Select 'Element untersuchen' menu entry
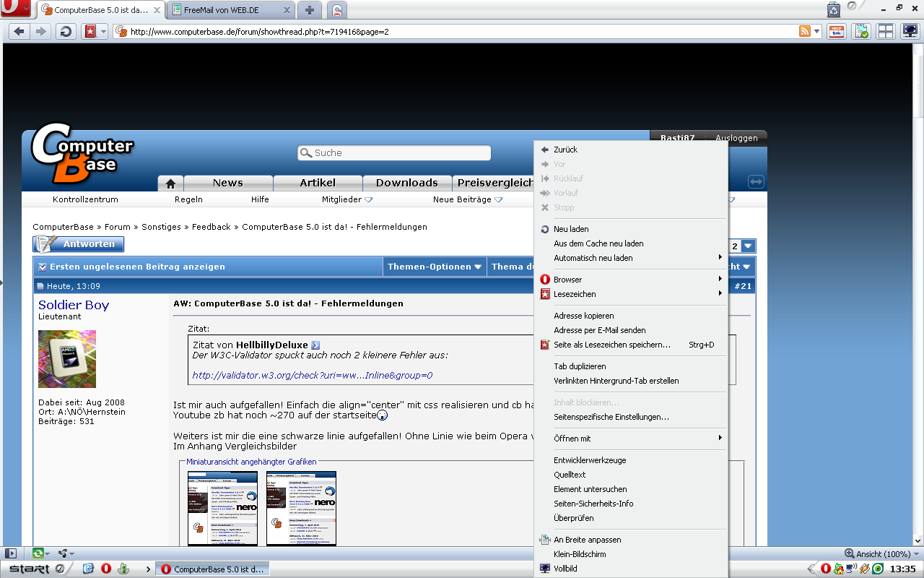Screen dimensions: 924x578 [x=631, y=489]
